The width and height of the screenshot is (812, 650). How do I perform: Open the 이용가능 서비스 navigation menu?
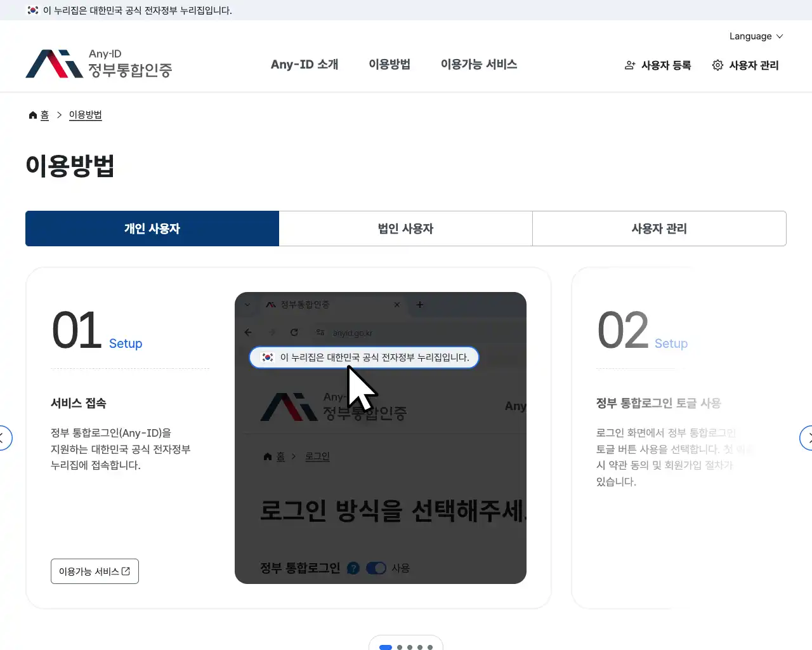click(479, 64)
